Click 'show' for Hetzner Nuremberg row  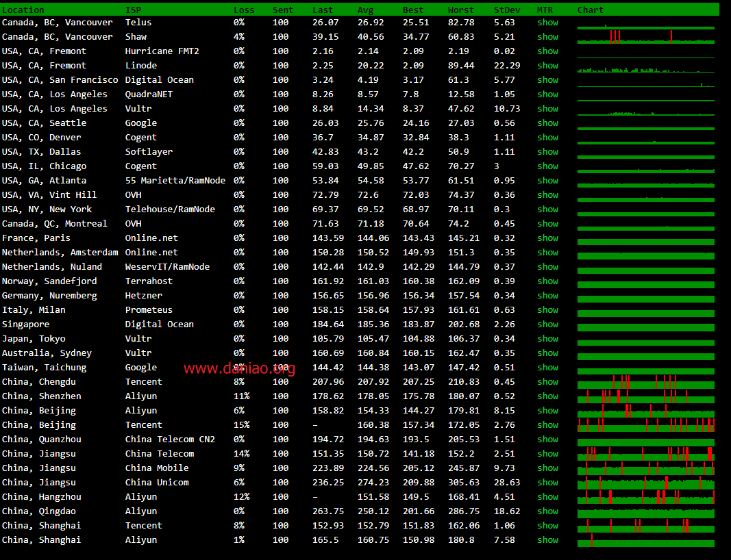tap(547, 296)
